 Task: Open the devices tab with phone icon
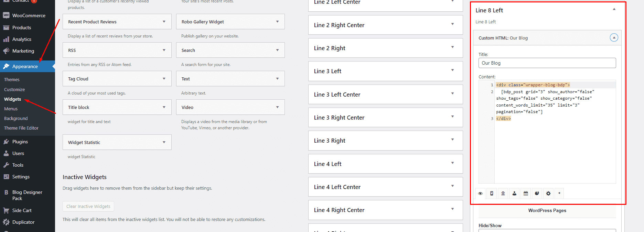(x=492, y=193)
